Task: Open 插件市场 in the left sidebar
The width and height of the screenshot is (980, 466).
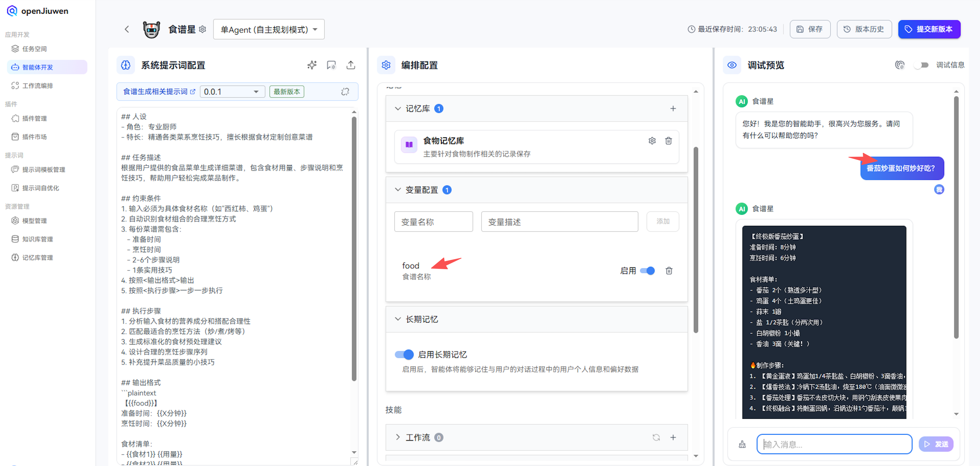Action: pos(33,137)
